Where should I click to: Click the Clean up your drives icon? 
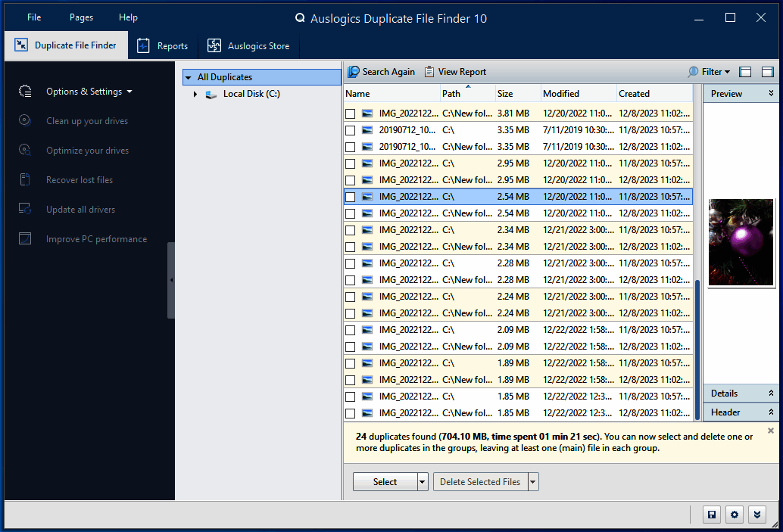[25, 120]
